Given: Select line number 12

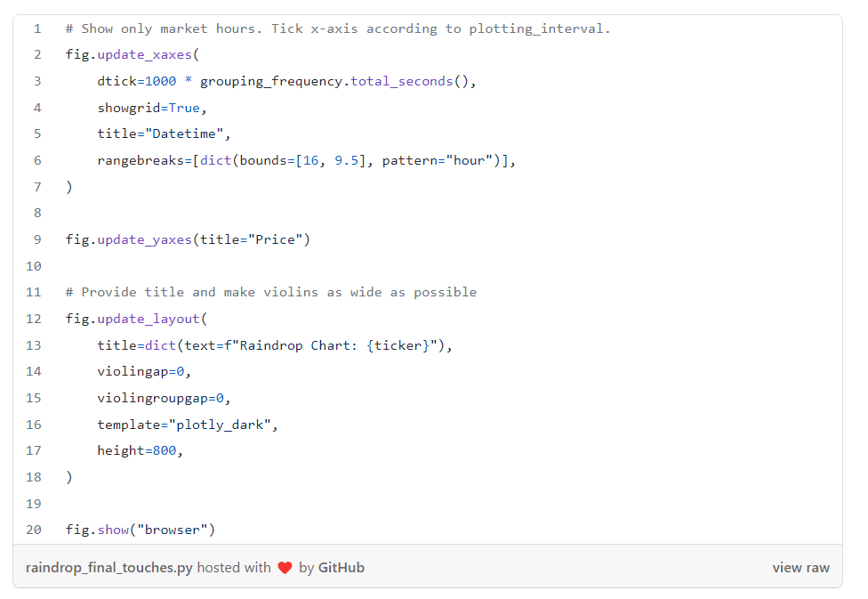Looking at the screenshot, I should click(x=34, y=319).
